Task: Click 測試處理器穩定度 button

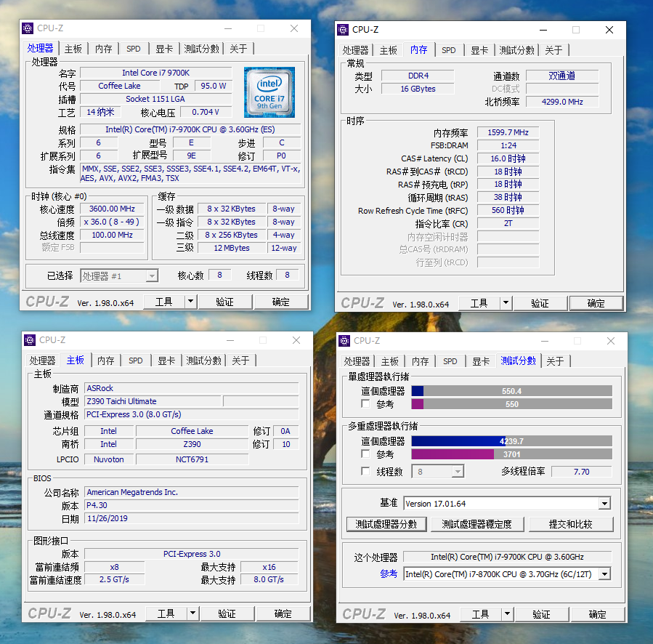Action: click(476, 524)
